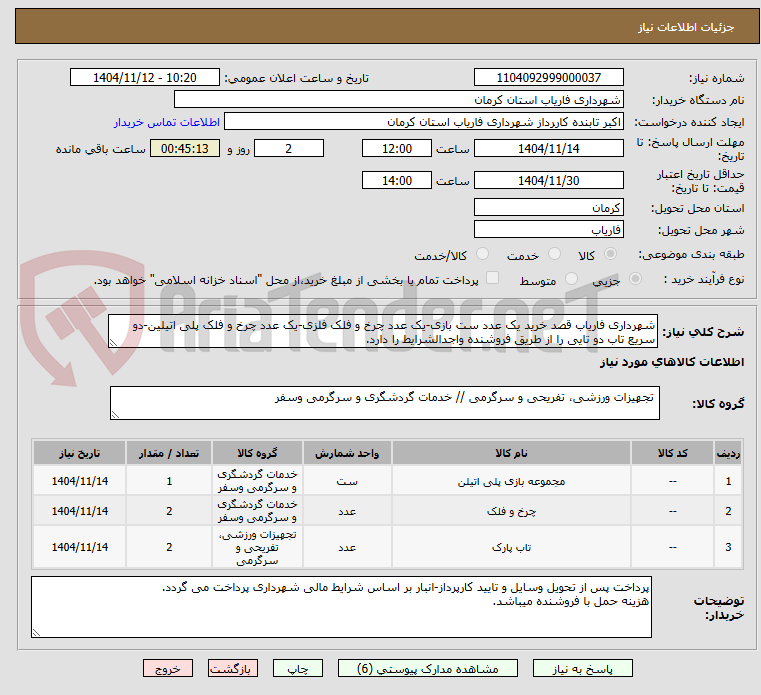Select the کالا/خدمت radio button
The image size is (761, 695).
click(x=482, y=254)
